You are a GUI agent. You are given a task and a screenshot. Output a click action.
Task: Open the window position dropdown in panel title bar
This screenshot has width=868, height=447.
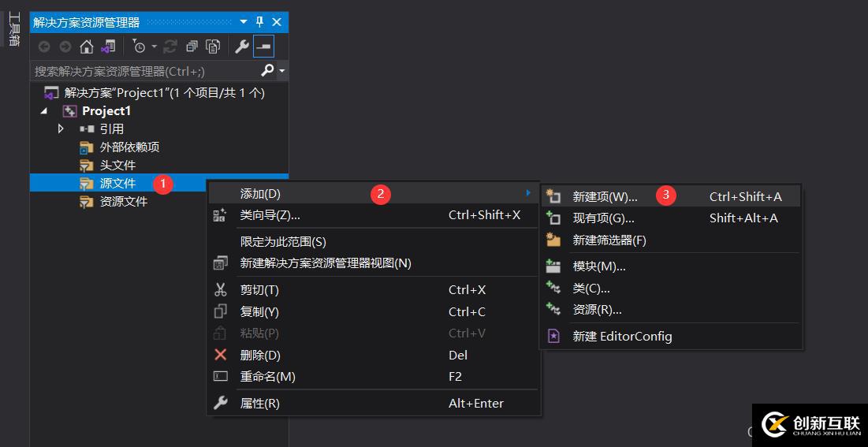click(244, 22)
